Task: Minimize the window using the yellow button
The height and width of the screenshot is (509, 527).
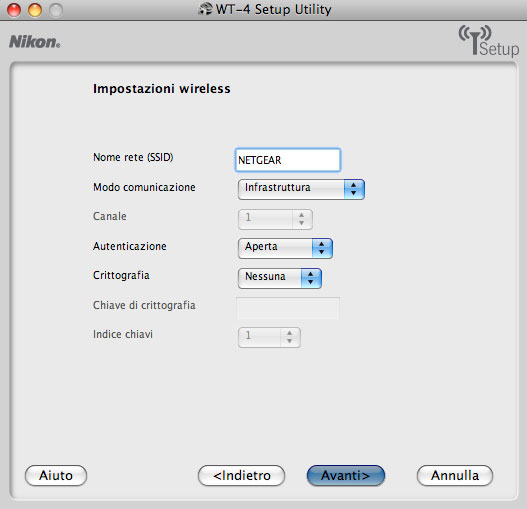Action: (x=35, y=10)
